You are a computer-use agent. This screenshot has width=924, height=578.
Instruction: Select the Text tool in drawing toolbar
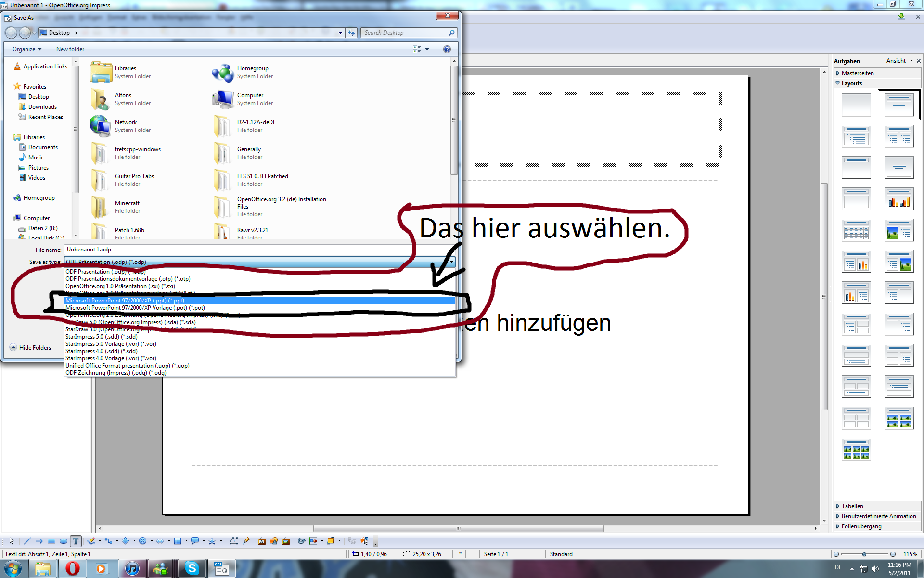[x=76, y=541]
